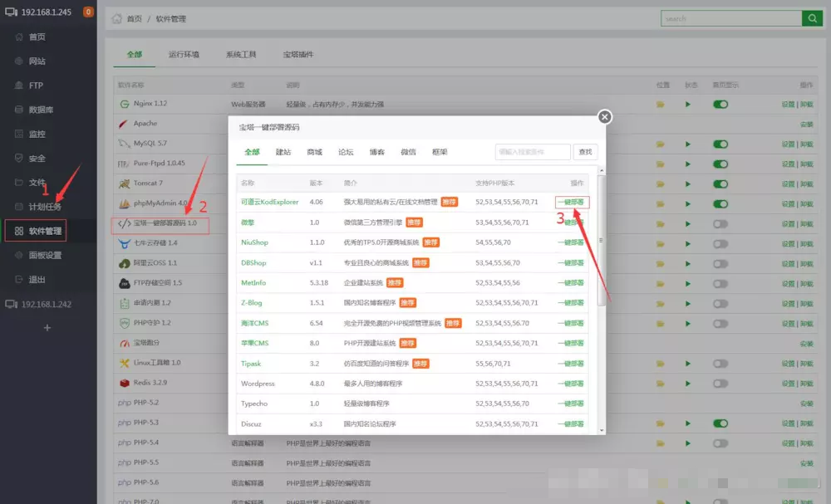Viewport: 831px width, 504px height.
Task: Select 论坛 tab in deploy dialog
Action: (x=346, y=152)
